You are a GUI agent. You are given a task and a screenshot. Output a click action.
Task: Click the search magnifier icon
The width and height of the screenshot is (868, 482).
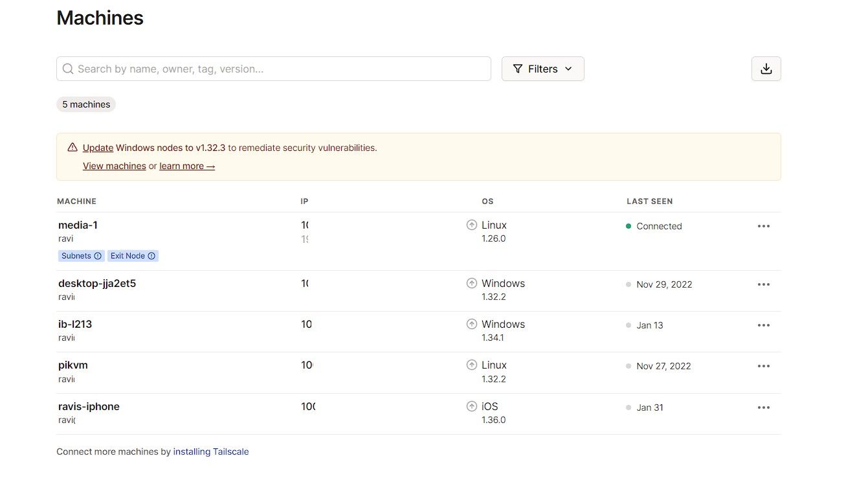tap(68, 68)
